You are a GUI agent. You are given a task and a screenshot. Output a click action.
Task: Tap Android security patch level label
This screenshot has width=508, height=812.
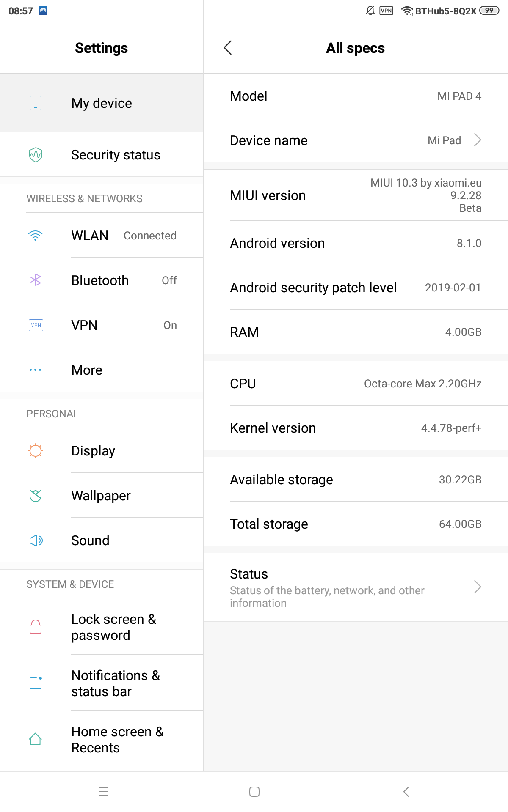pos(313,288)
